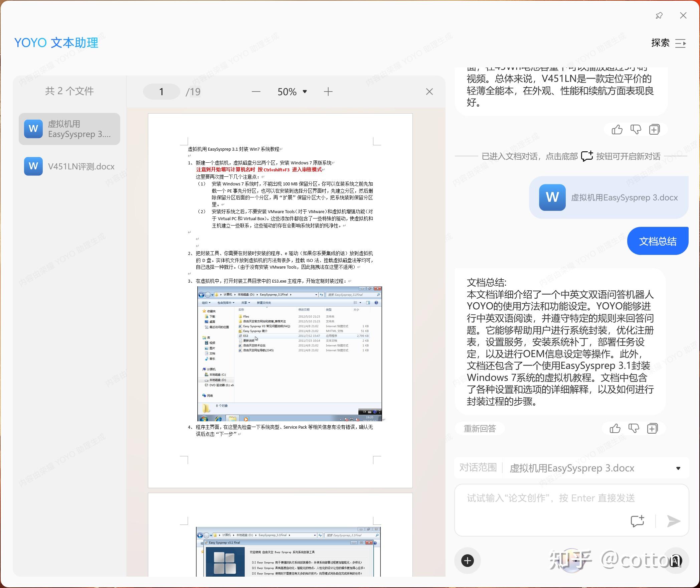Click the Word icon of V451LN评测.docx
The image size is (700, 588).
tap(33, 166)
